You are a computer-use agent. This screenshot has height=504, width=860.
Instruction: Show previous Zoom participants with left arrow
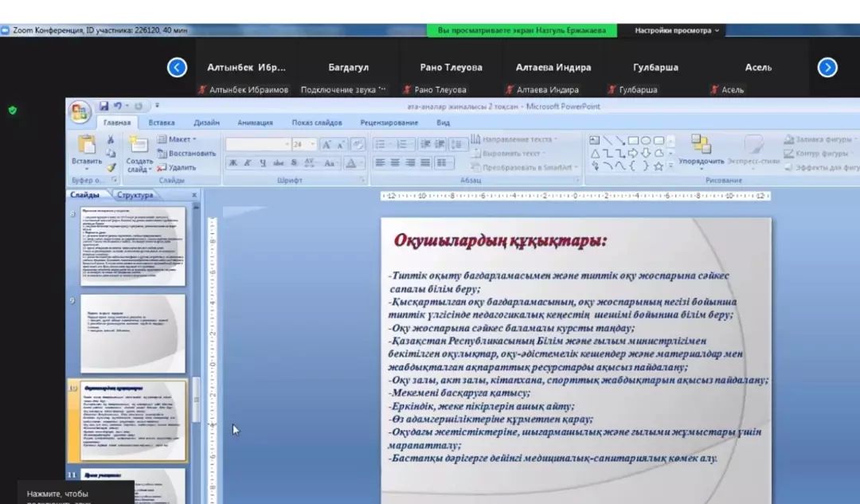pyautogui.click(x=177, y=68)
